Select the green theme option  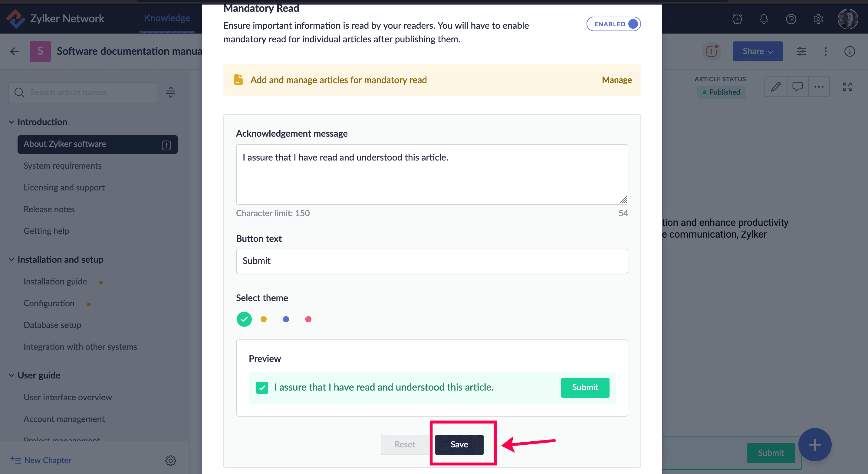pos(244,319)
